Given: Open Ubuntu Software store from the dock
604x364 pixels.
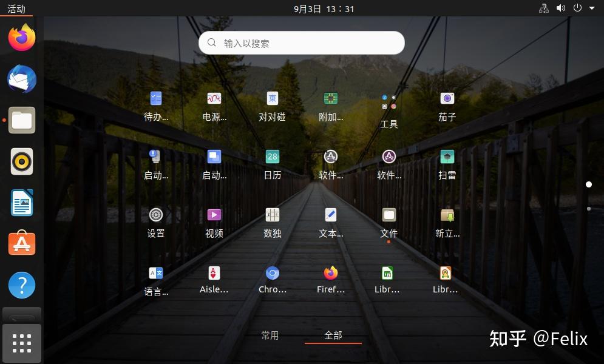Looking at the screenshot, I should (x=21, y=244).
